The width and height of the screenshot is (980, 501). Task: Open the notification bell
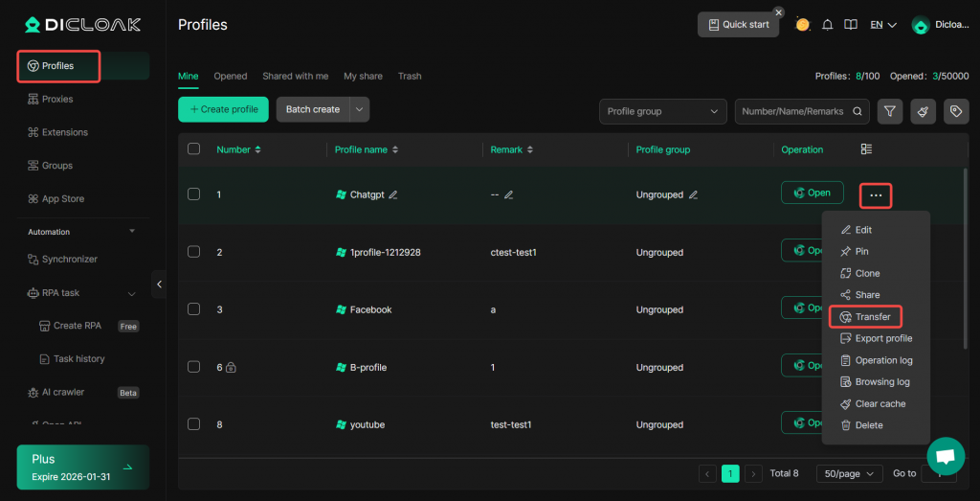pyautogui.click(x=827, y=25)
